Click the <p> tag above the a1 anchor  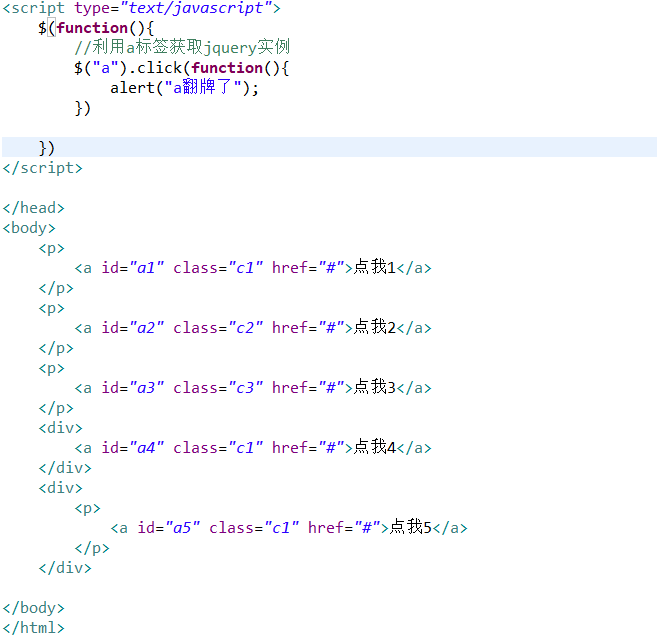(52, 248)
